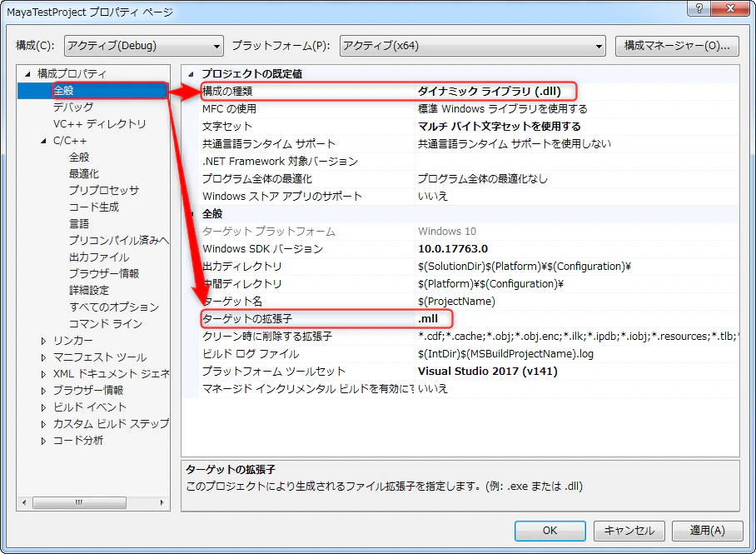Select マニフェスト ツール in the tree

pos(100,357)
